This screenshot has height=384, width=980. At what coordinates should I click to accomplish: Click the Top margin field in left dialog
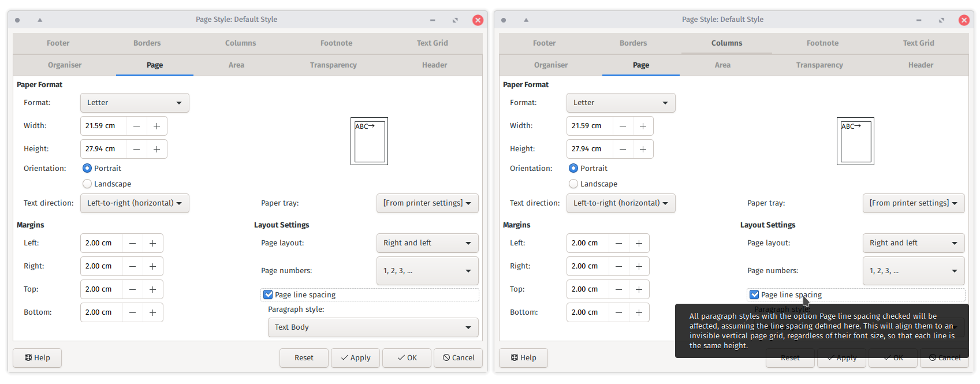pos(102,289)
